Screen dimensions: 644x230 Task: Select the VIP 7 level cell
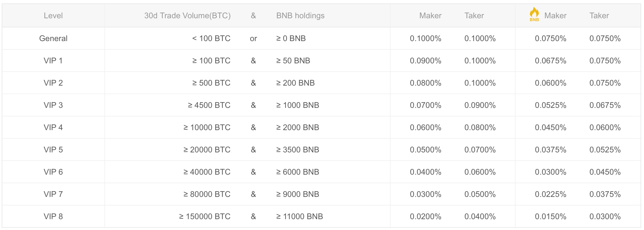[53, 194]
